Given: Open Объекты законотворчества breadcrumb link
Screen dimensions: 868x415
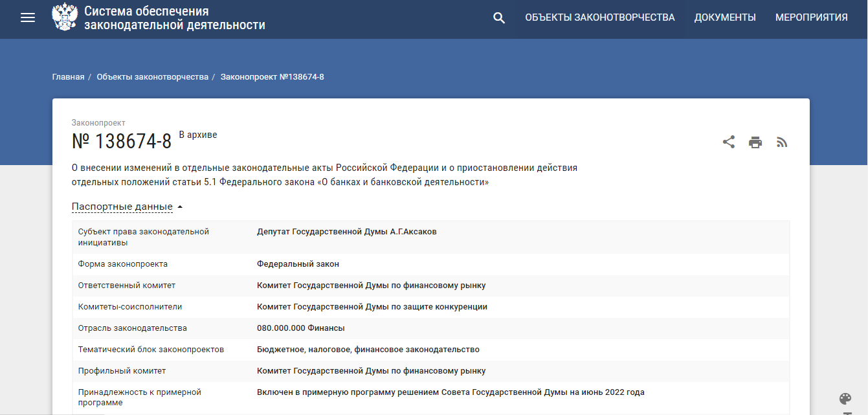Looking at the screenshot, I should click(x=153, y=77).
